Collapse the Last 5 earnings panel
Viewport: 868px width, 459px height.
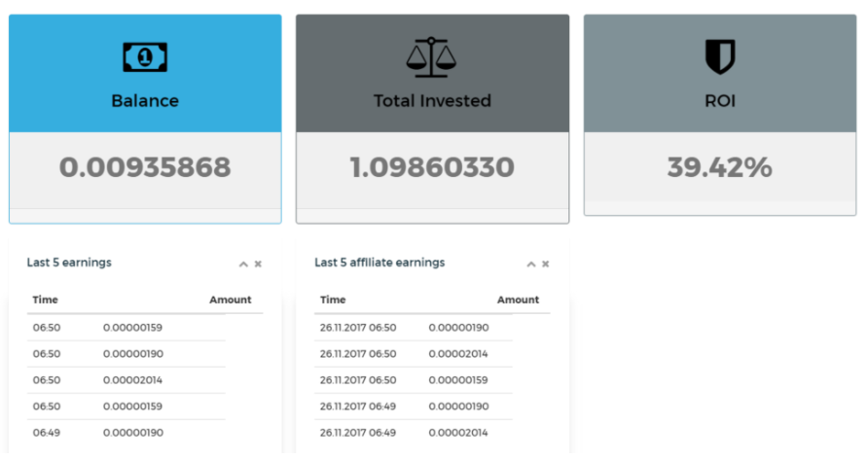243,265
